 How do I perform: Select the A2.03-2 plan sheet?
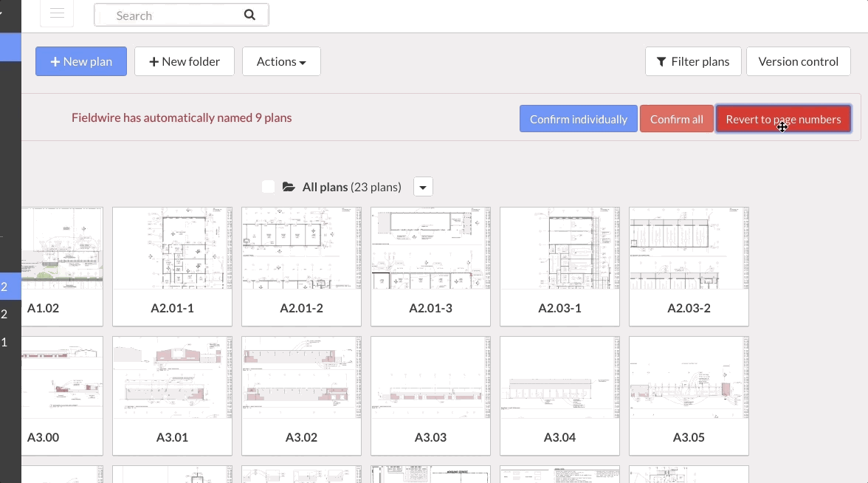coord(689,249)
